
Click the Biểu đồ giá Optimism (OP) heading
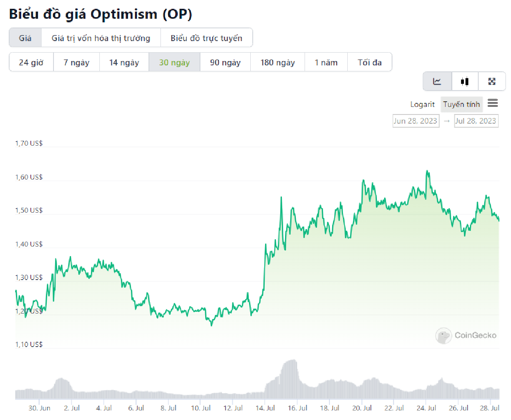(x=101, y=14)
